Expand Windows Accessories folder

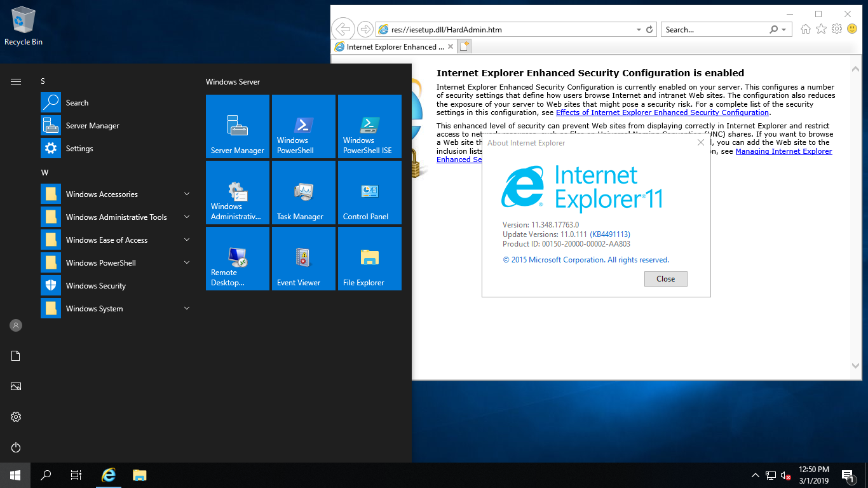[x=117, y=194]
